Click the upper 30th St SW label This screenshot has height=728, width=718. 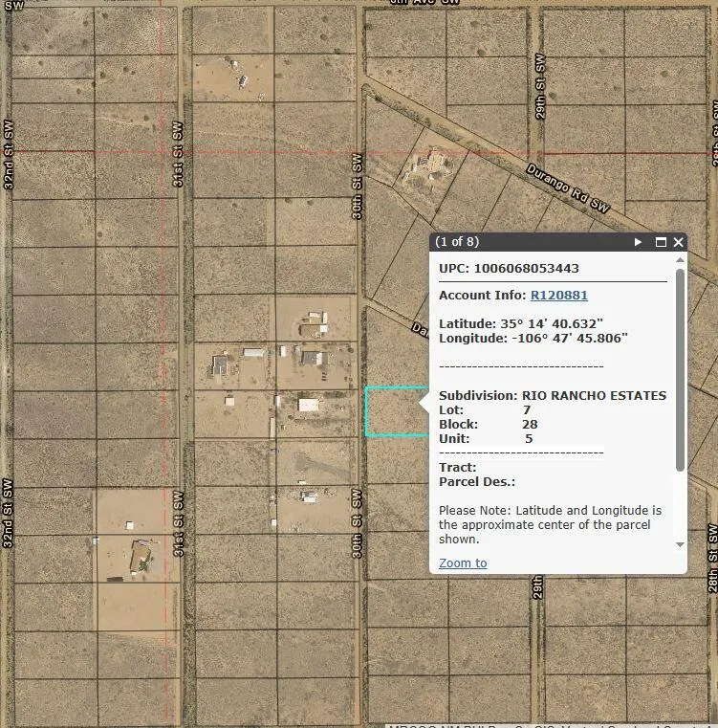[x=358, y=187]
